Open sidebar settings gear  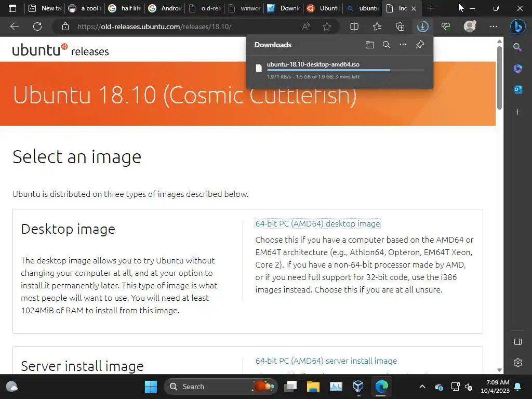(518, 362)
